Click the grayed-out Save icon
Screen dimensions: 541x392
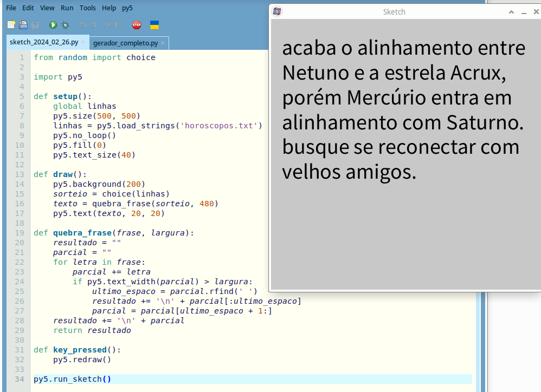pos(35,25)
